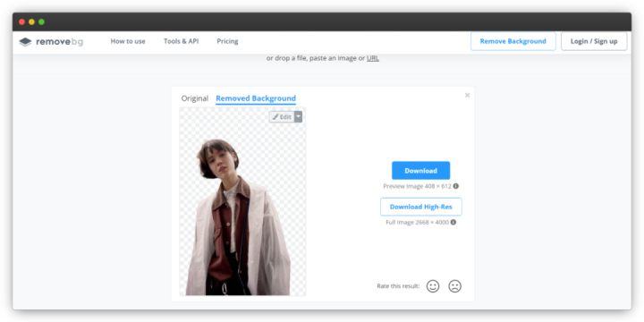This screenshot has width=644, height=322.
Task: Click the Download High-Res button
Action: click(x=420, y=207)
